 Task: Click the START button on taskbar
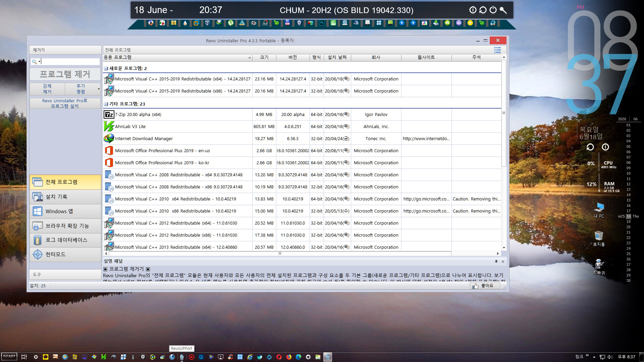9,357
